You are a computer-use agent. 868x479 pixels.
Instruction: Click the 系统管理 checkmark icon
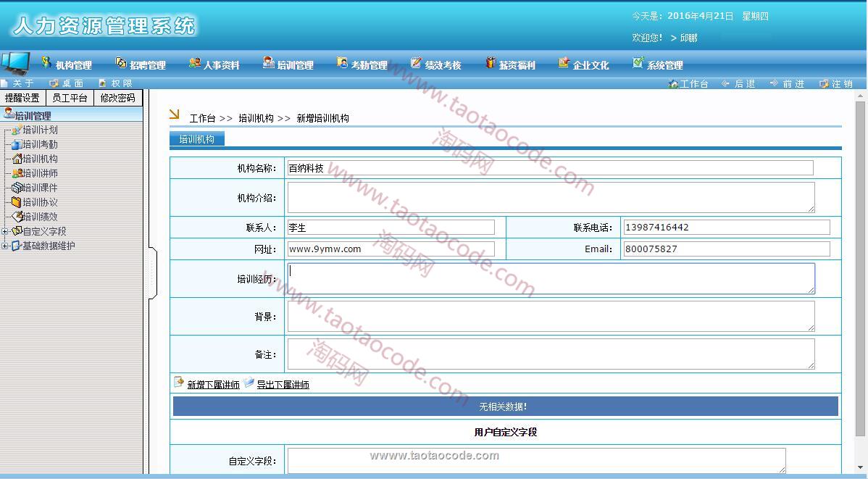click(638, 62)
